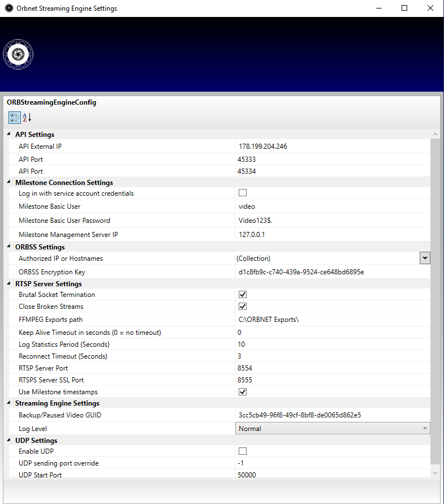Image resolution: width=444 pixels, height=504 pixels.
Task: Click the Orbnet logo in banner
Action: tap(18, 54)
